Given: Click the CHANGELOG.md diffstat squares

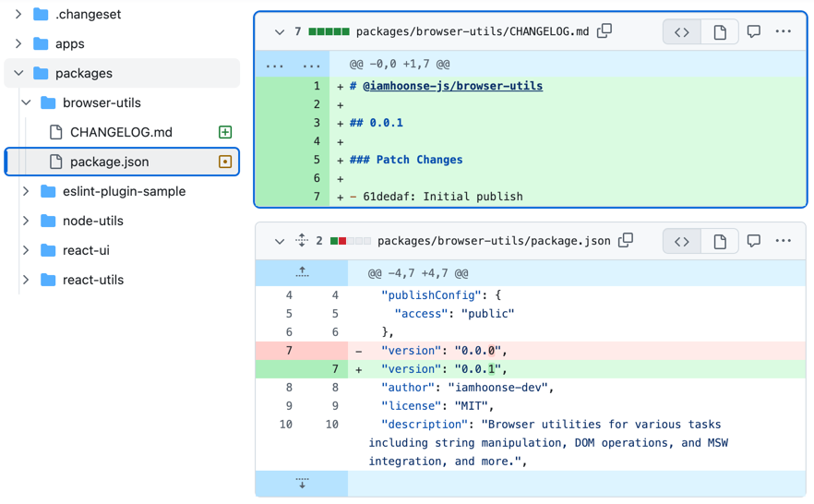Looking at the screenshot, I should point(329,31).
